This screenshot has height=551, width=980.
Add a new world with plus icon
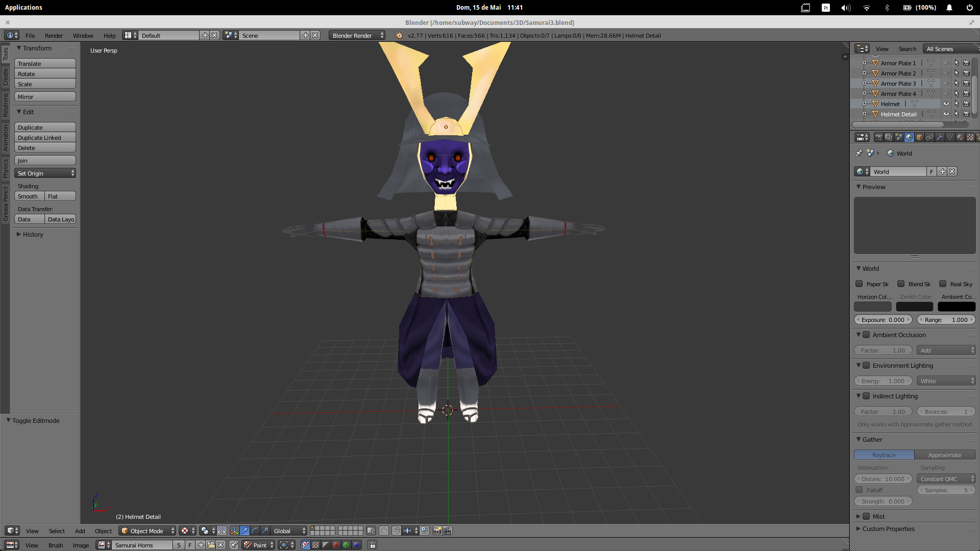(x=942, y=171)
